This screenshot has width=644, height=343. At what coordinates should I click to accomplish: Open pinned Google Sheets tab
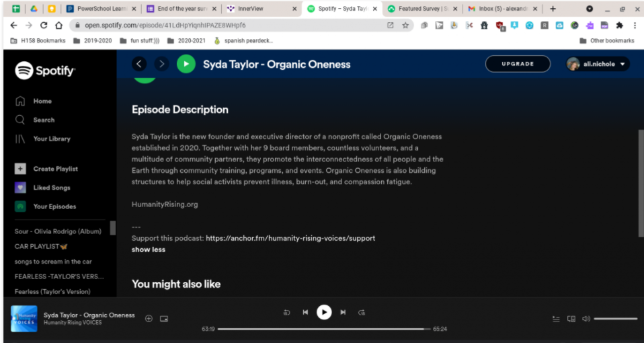pos(16,9)
